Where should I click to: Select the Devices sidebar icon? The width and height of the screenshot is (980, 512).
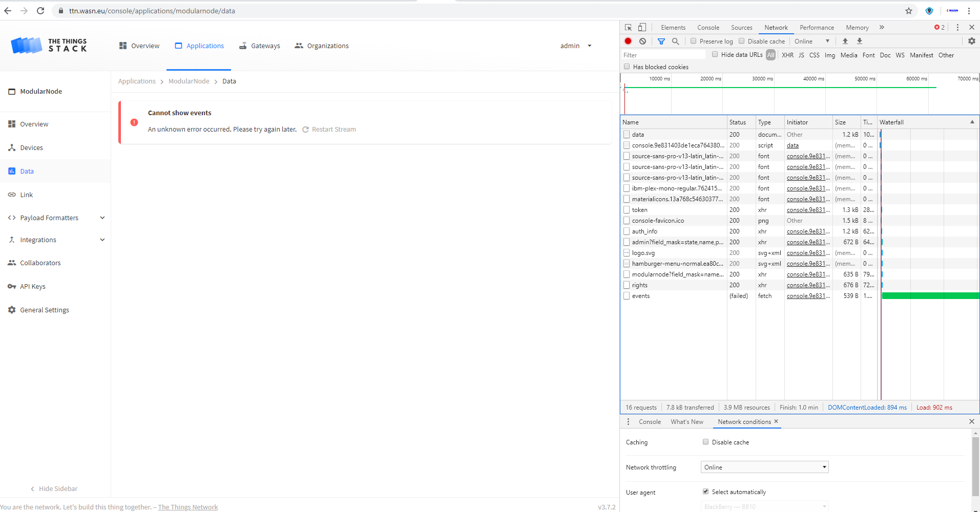(x=12, y=147)
